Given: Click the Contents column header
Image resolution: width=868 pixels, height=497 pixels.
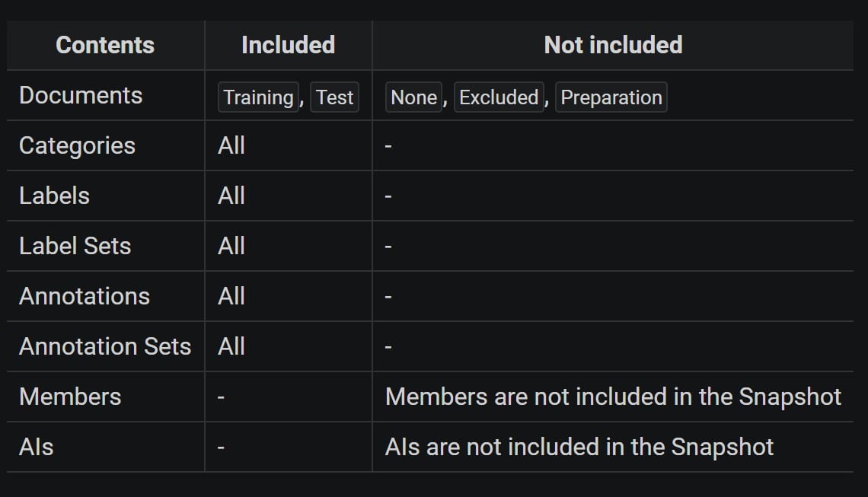Looking at the screenshot, I should [x=105, y=46].
